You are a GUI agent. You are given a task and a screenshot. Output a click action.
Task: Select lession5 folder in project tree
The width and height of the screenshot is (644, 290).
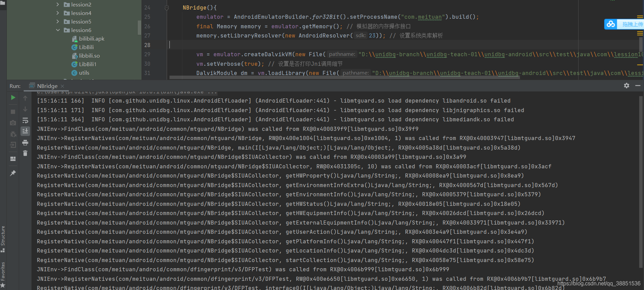81,21
